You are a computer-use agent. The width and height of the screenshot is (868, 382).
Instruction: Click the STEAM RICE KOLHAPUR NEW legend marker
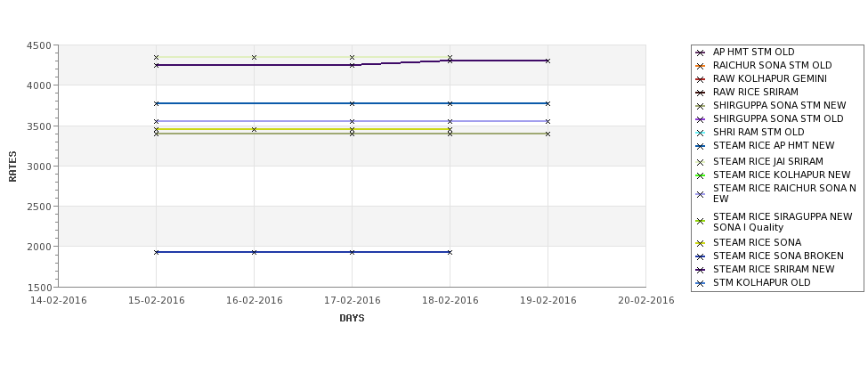[x=701, y=175]
